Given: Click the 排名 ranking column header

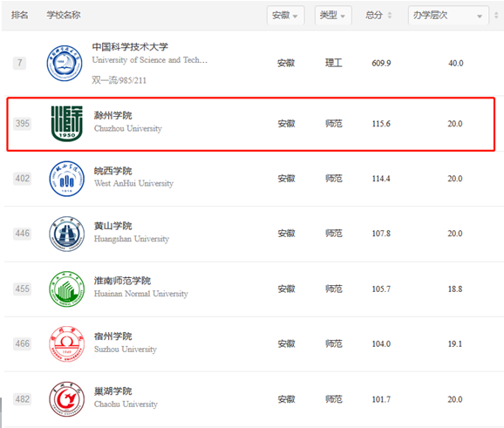Looking at the screenshot, I should [19, 15].
